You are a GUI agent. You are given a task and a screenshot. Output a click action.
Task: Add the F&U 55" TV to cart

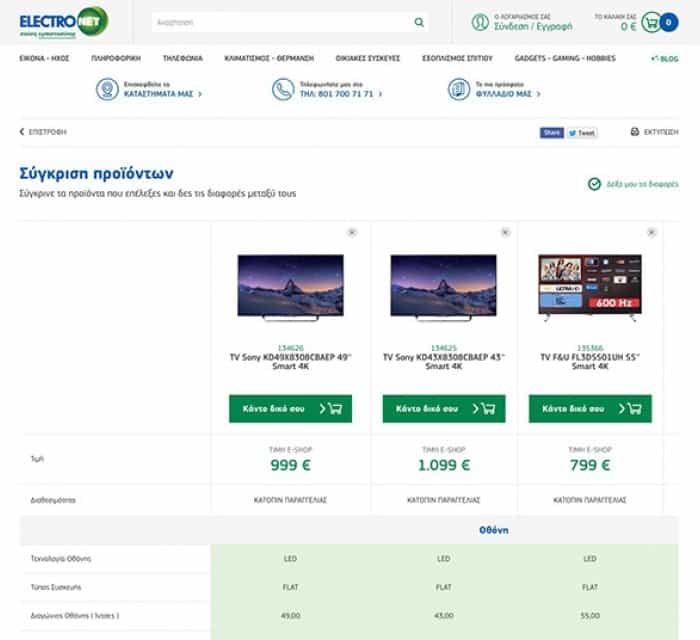click(590, 408)
